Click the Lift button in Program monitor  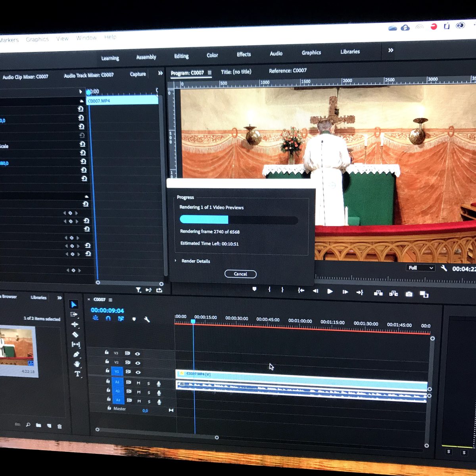[378, 293]
